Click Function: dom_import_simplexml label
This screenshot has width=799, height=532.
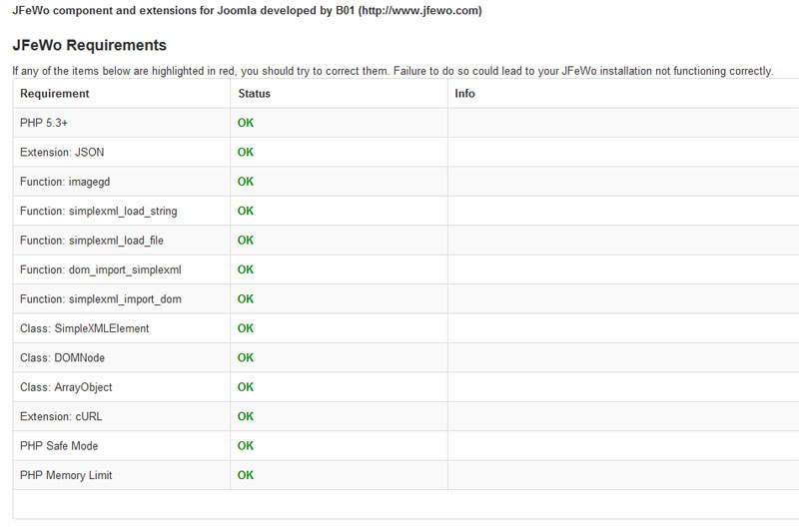tap(101, 269)
